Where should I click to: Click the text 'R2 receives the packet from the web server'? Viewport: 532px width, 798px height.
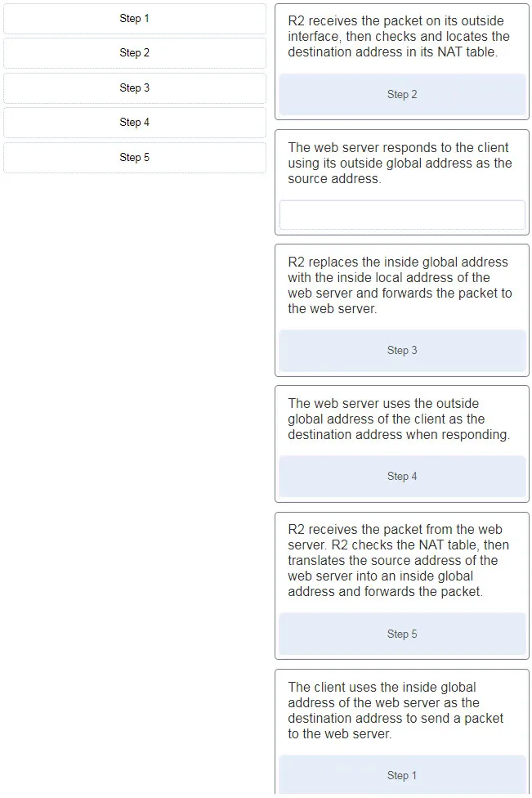click(x=396, y=537)
